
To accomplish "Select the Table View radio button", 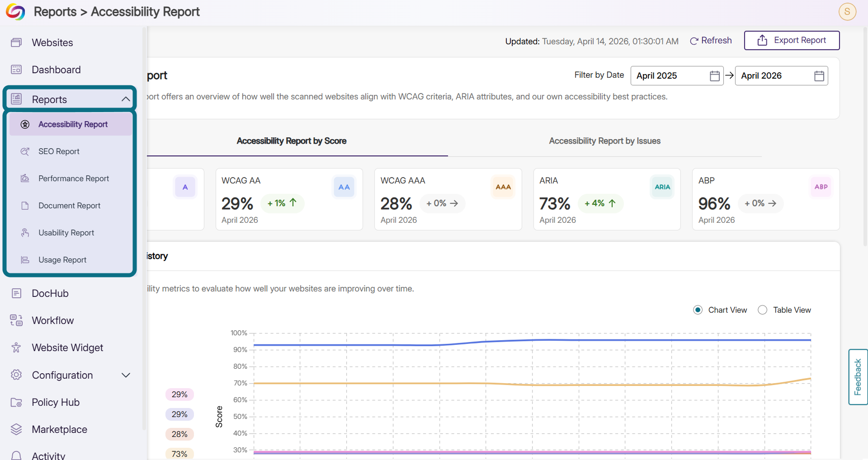I will (763, 310).
